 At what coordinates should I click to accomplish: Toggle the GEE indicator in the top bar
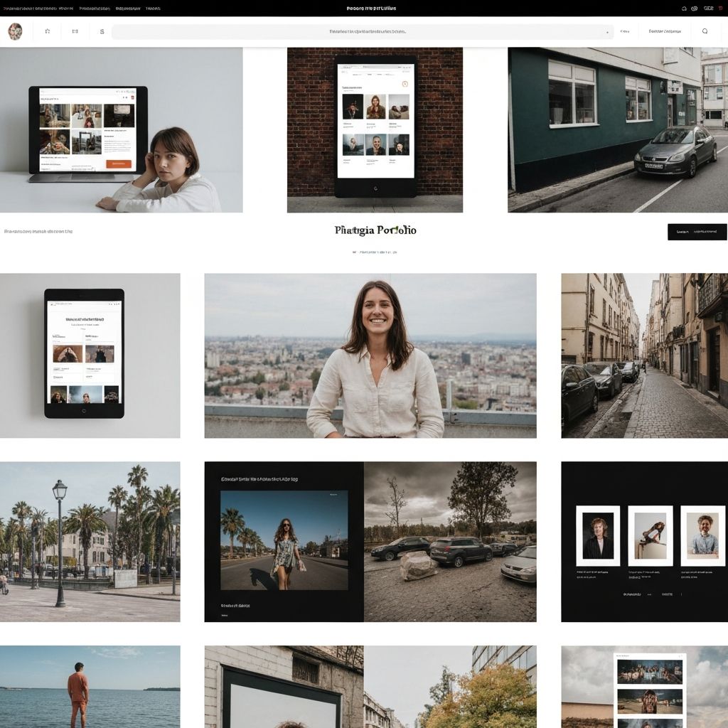pyautogui.click(x=708, y=8)
